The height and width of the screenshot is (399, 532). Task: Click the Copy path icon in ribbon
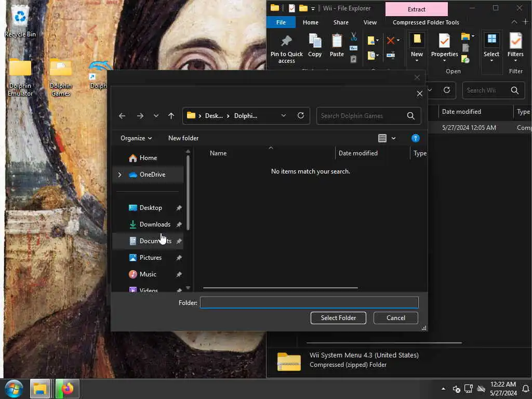[x=353, y=48]
